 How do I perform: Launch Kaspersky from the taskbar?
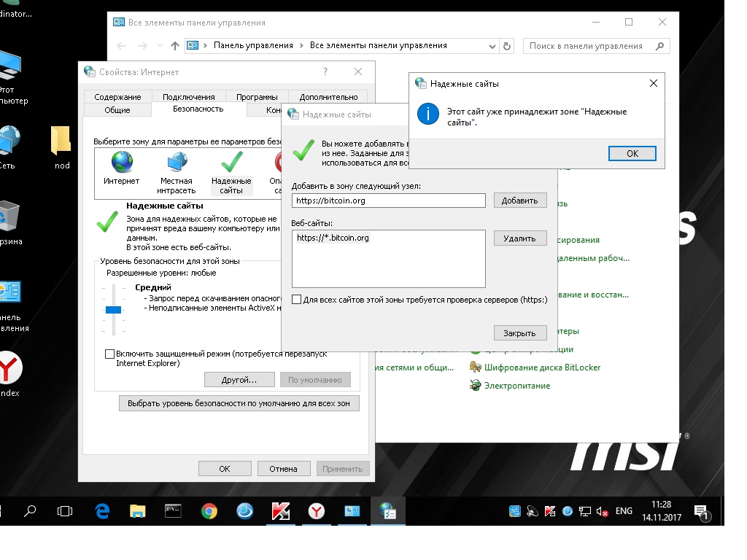tap(281, 511)
